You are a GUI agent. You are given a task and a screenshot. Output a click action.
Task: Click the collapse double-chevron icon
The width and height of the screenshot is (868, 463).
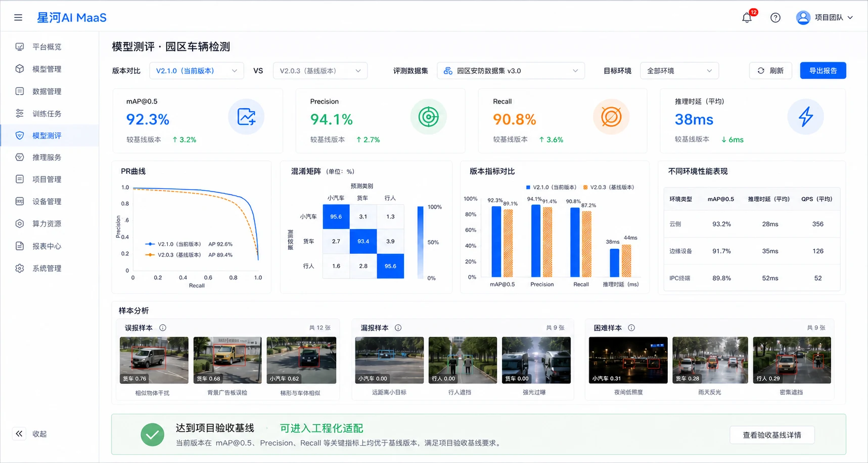(19, 434)
